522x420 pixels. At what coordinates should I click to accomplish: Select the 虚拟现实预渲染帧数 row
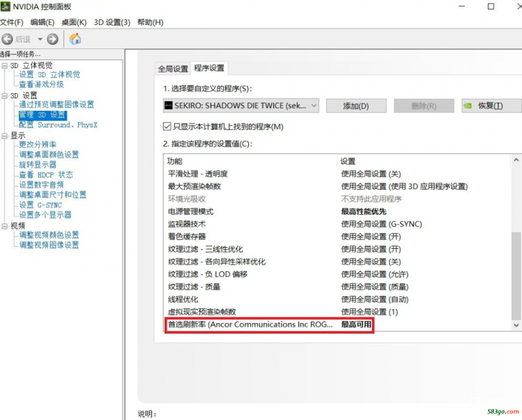(x=337, y=312)
